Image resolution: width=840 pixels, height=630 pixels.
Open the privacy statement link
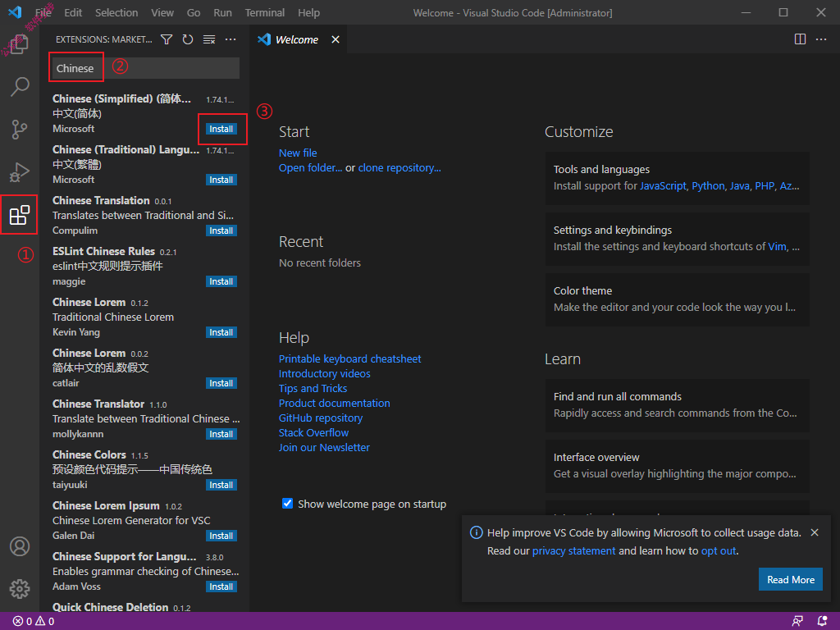point(573,551)
